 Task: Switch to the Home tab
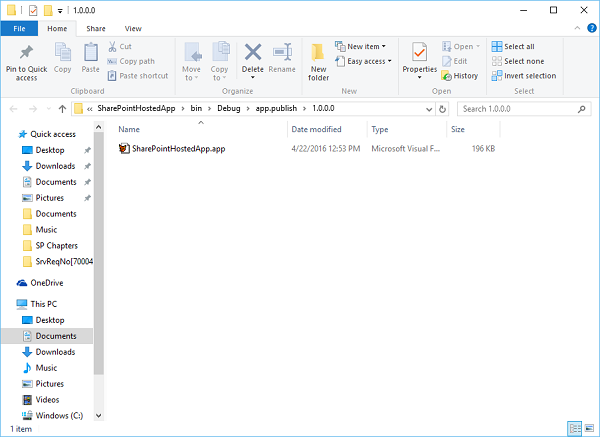57,29
